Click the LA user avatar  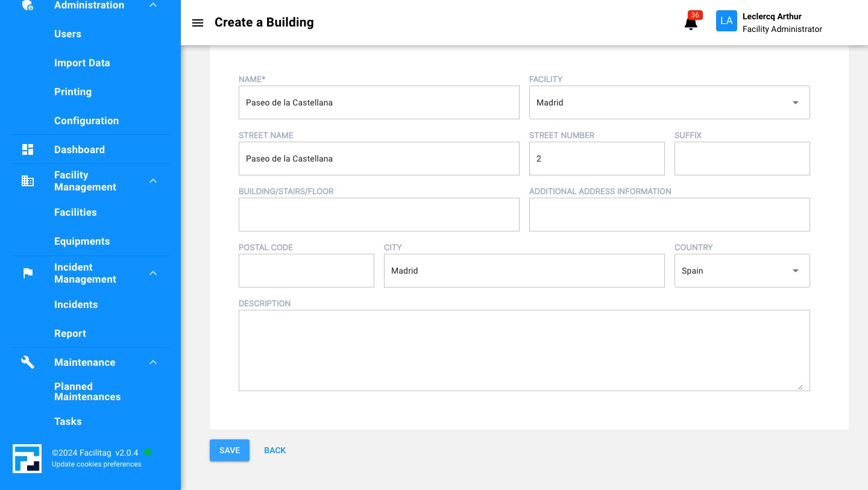726,21
